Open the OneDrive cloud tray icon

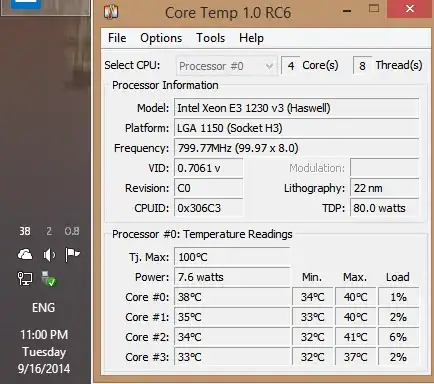click(x=25, y=255)
